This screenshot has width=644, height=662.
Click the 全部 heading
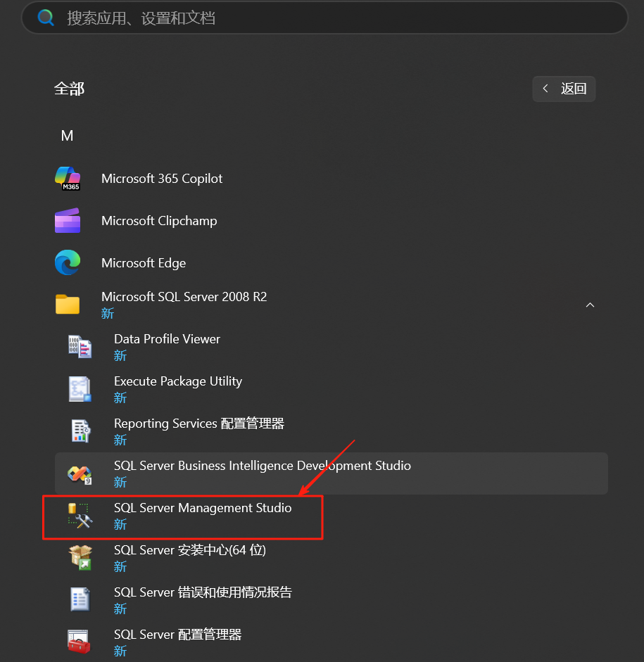coord(69,89)
